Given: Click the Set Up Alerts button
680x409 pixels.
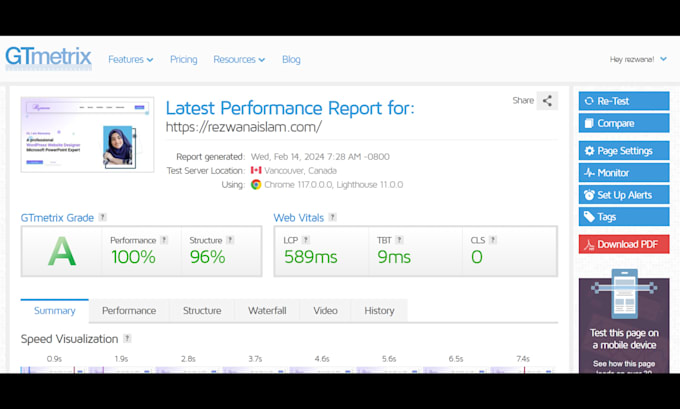Looking at the screenshot, I should (x=624, y=195).
